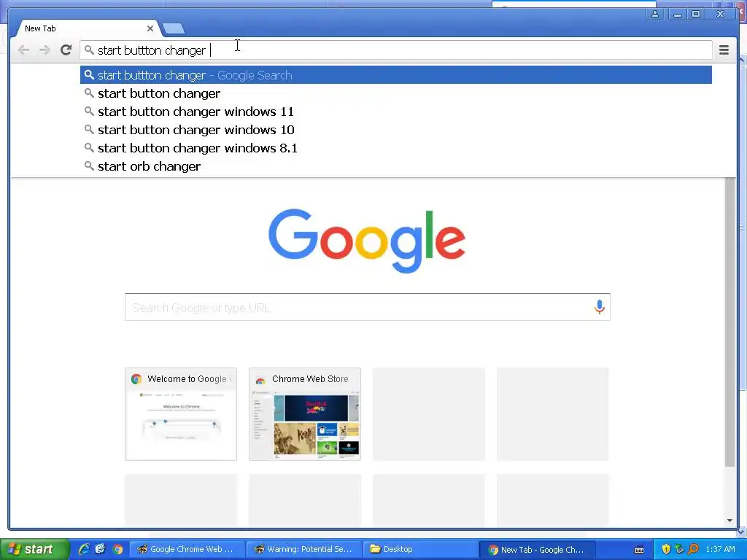The width and height of the screenshot is (747, 560).
Task: Reload the page with the refresh icon
Action: (66, 50)
